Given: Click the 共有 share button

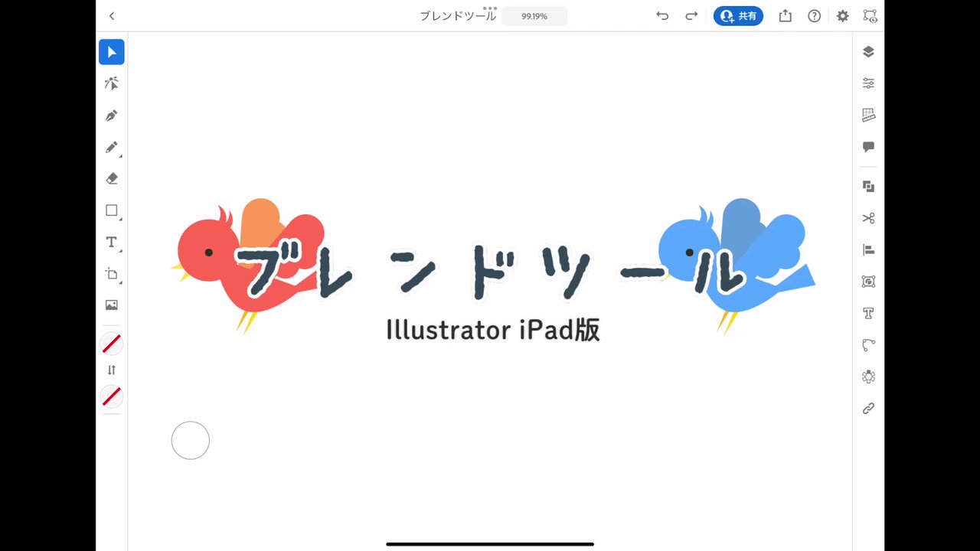Looking at the screenshot, I should click(738, 16).
